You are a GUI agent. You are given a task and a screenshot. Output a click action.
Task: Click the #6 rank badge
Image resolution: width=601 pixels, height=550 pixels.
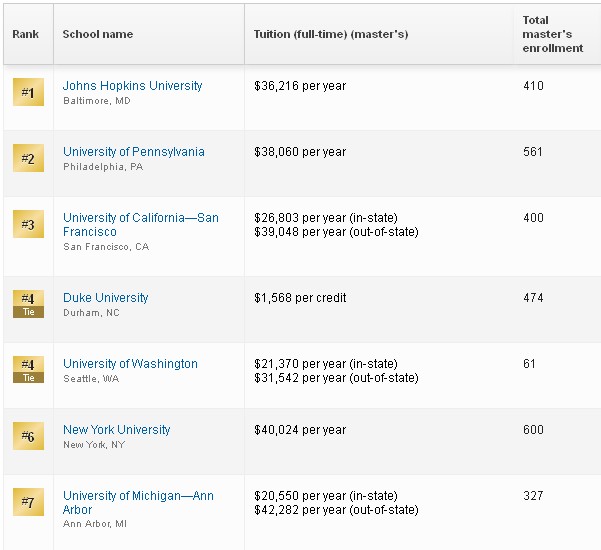click(x=28, y=436)
